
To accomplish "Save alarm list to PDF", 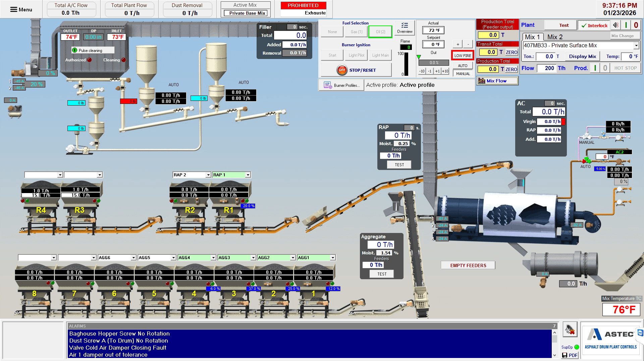I will (x=570, y=355).
